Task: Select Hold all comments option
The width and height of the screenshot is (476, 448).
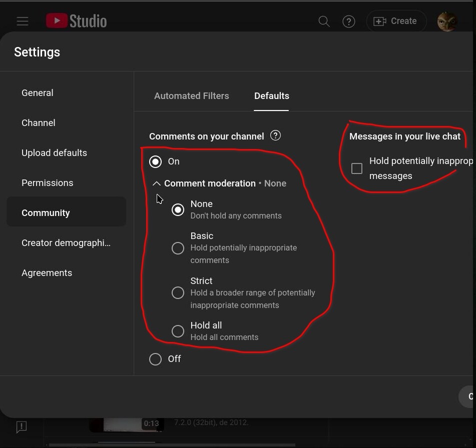Action: (x=178, y=331)
